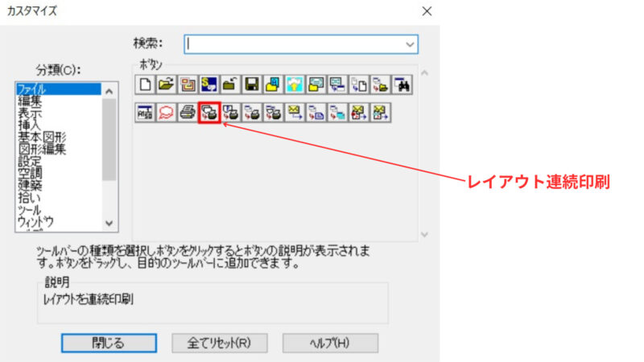Select 図形編集 in the category list

click(58, 149)
